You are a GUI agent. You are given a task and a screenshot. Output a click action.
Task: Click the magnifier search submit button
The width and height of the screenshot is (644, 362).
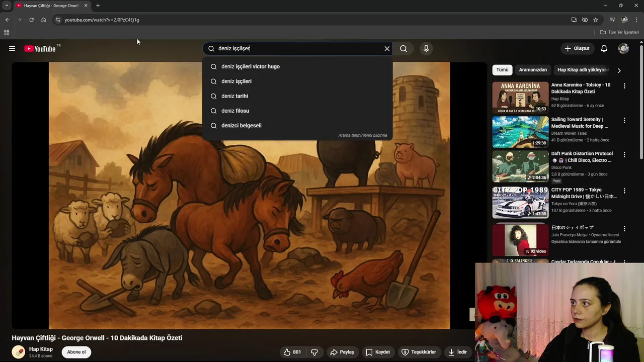404,49
